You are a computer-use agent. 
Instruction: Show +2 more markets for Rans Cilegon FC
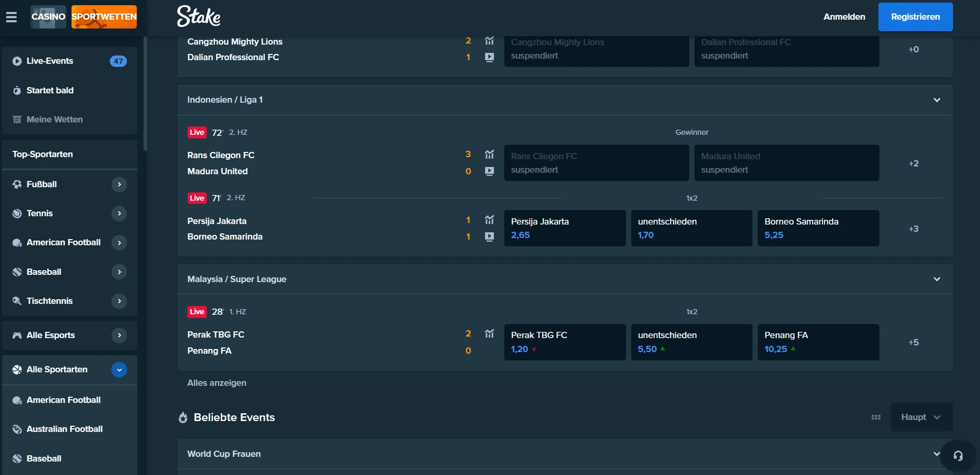point(914,163)
